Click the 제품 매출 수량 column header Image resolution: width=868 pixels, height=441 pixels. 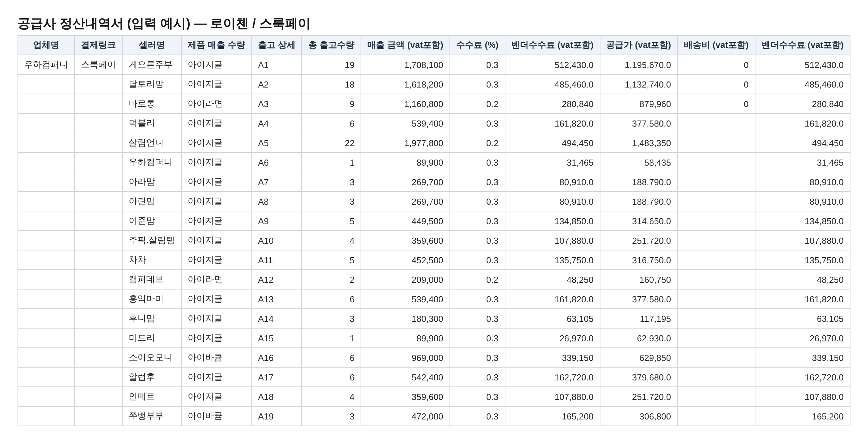point(217,45)
